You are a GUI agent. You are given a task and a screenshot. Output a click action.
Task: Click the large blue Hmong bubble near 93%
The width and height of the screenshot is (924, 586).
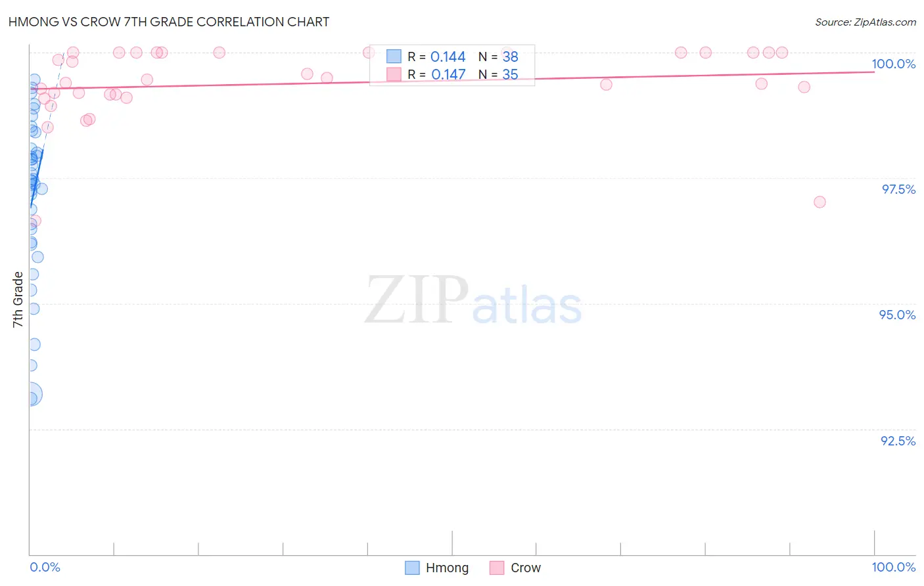click(x=30, y=394)
